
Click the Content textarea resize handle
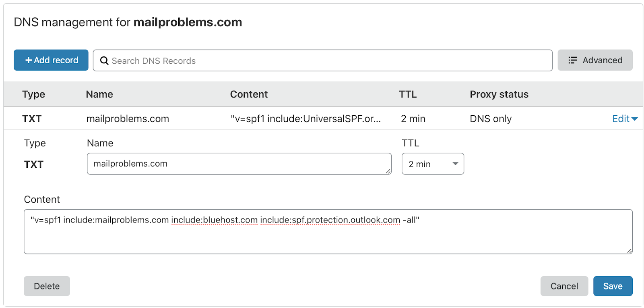click(629, 251)
